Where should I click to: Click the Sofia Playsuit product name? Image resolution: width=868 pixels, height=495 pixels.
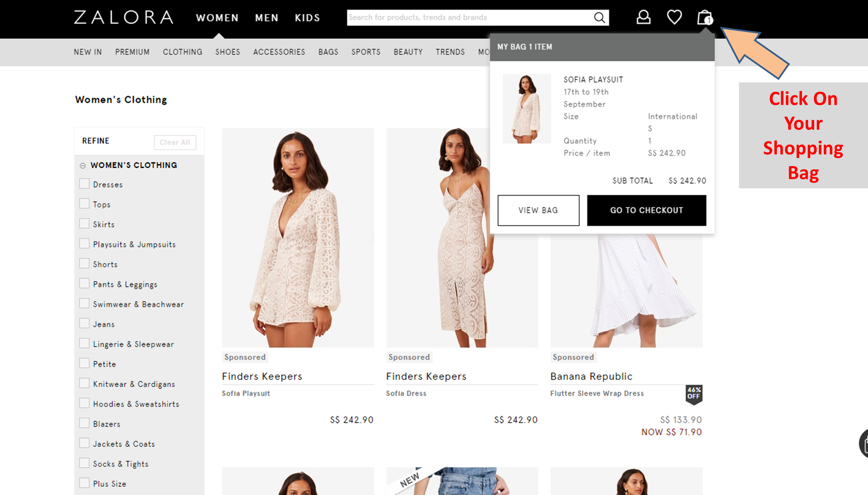[x=246, y=393]
